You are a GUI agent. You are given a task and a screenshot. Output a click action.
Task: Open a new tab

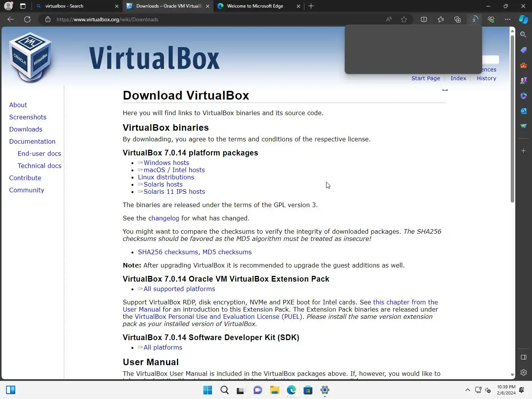coord(311,6)
